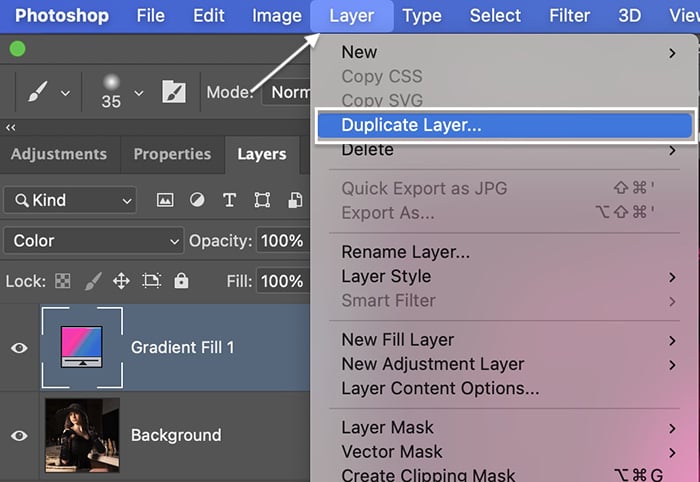700x482 pixels.
Task: Expand New Adjustment Layer submenu
Action: (672, 366)
